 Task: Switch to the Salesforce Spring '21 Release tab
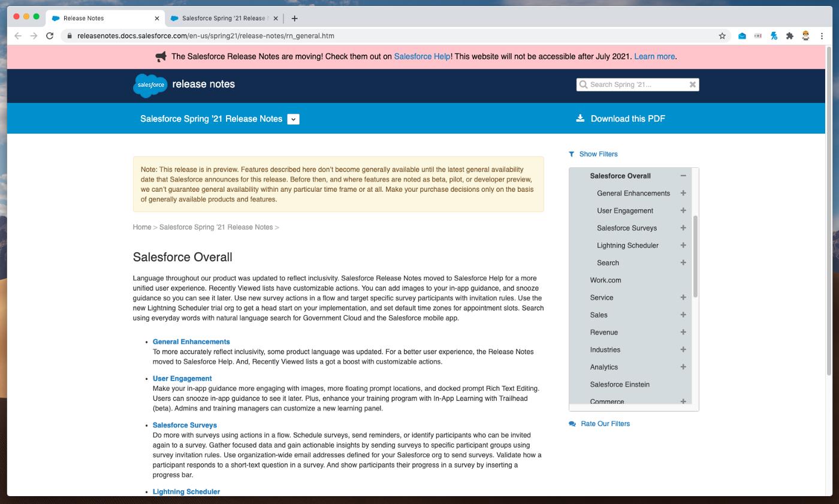click(224, 18)
